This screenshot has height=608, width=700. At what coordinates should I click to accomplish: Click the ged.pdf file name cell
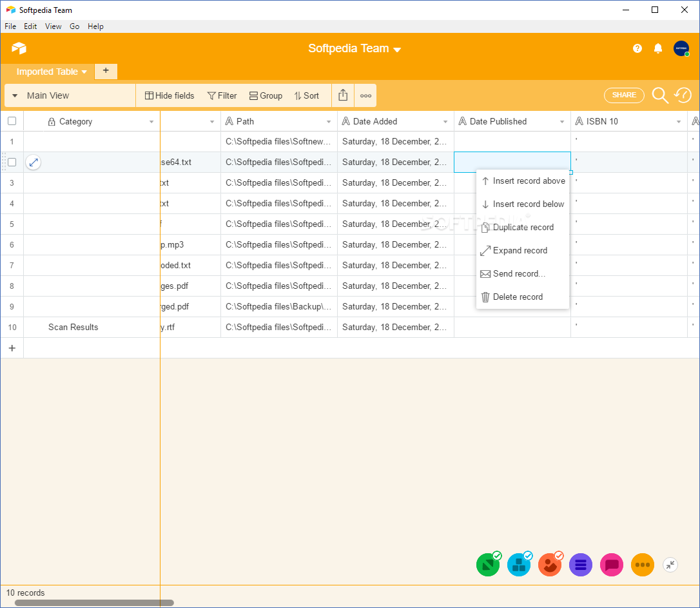coord(191,307)
